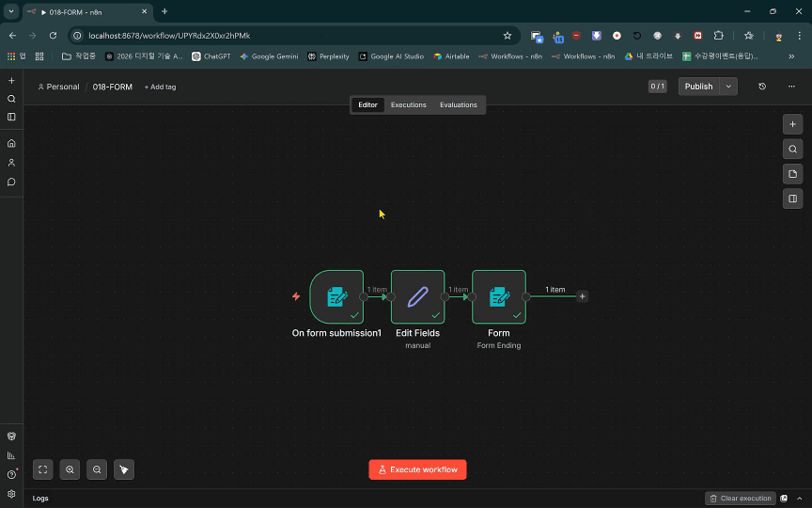This screenshot has width=812, height=508.
Task: Zoom in on the workflow canvas
Action: point(70,469)
